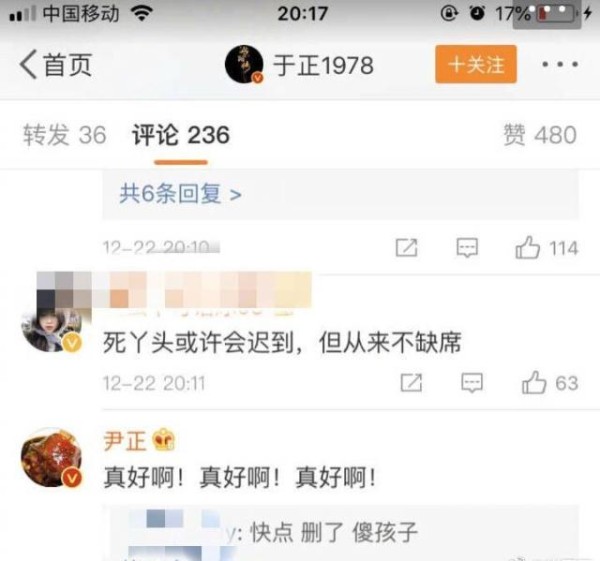The image size is (600, 561).
Task: Switch to 转发 36 tab
Action: pyautogui.click(x=64, y=135)
